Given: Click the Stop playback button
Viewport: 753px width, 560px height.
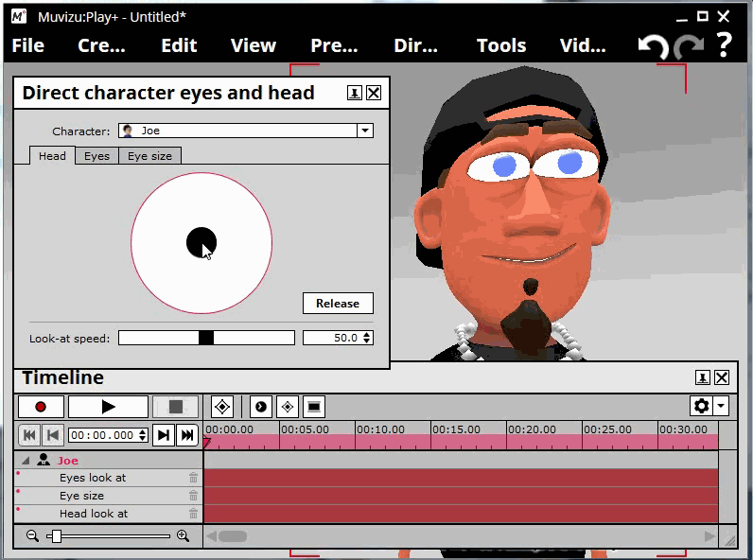Looking at the screenshot, I should click(175, 408).
